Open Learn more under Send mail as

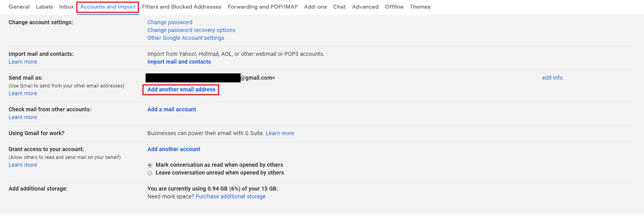pyautogui.click(x=23, y=93)
